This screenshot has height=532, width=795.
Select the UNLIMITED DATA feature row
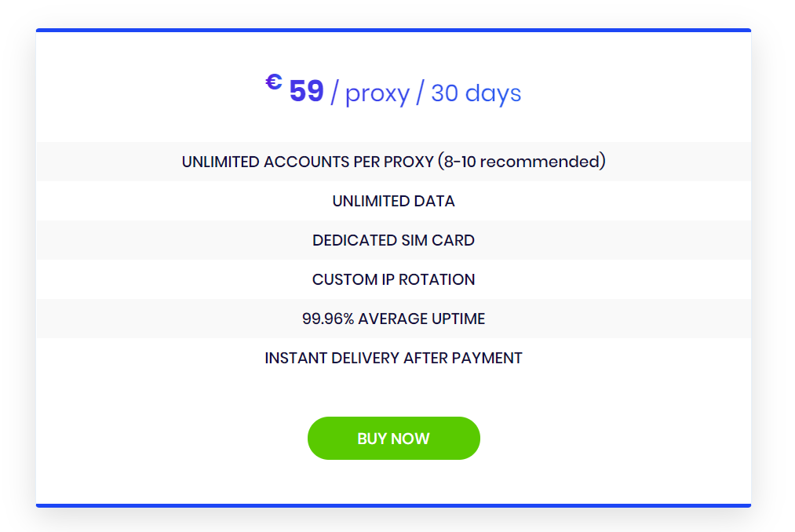click(x=393, y=201)
